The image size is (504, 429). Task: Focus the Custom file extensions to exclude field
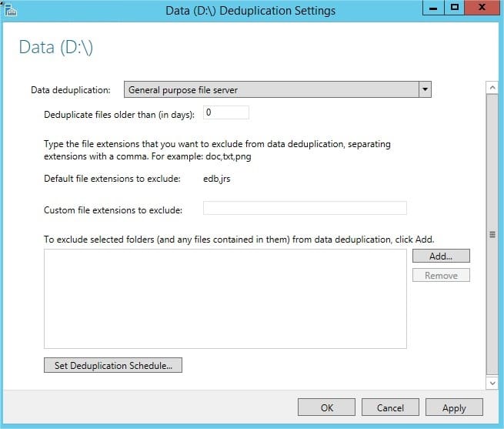[305, 208]
